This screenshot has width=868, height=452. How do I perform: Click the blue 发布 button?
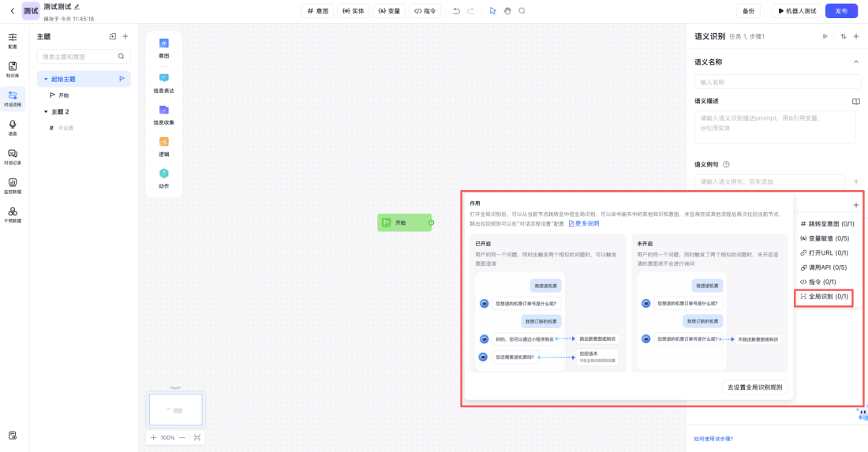[841, 11]
